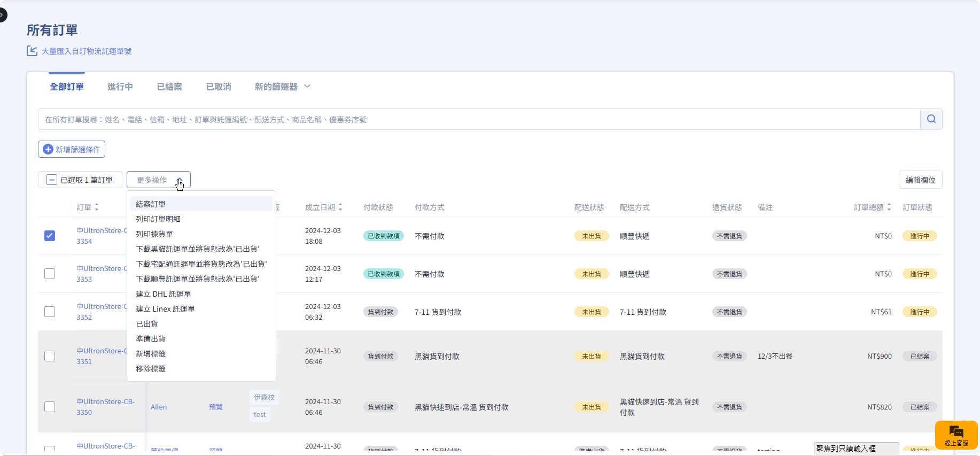Check the order 3350 checkbox
This screenshot has height=456, width=980.
pyautogui.click(x=50, y=407)
